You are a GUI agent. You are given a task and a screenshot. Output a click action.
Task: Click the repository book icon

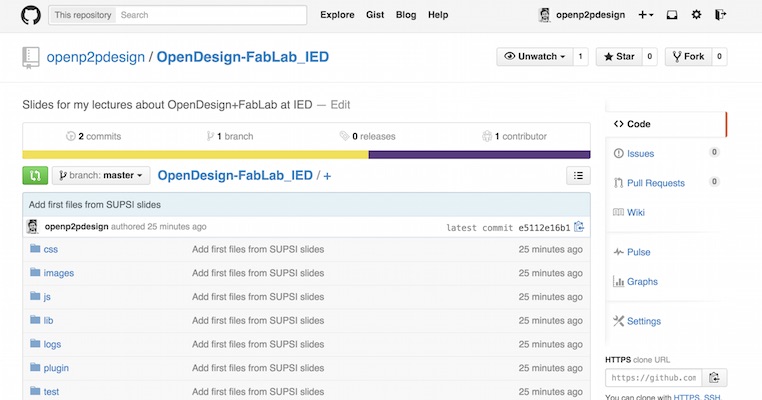pyautogui.click(x=31, y=57)
